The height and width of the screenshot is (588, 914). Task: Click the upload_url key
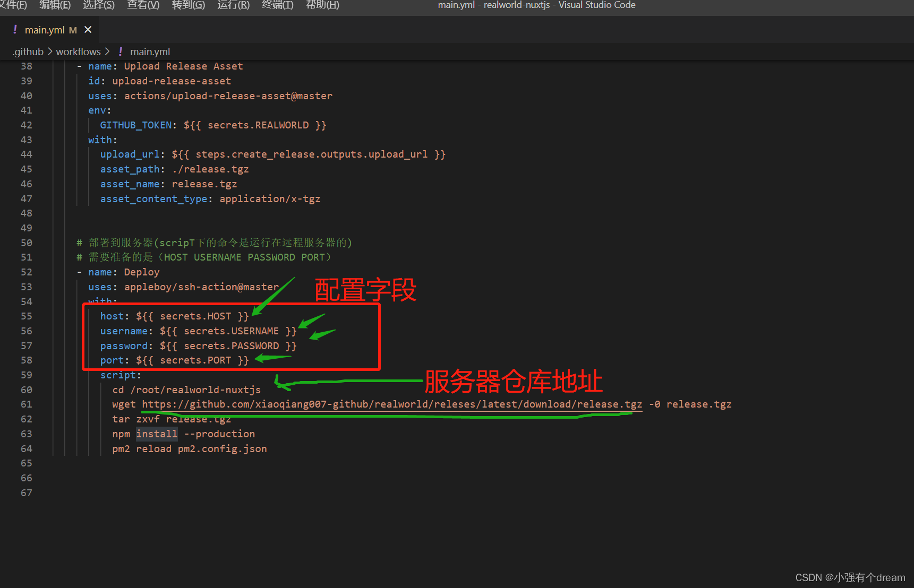(x=130, y=154)
